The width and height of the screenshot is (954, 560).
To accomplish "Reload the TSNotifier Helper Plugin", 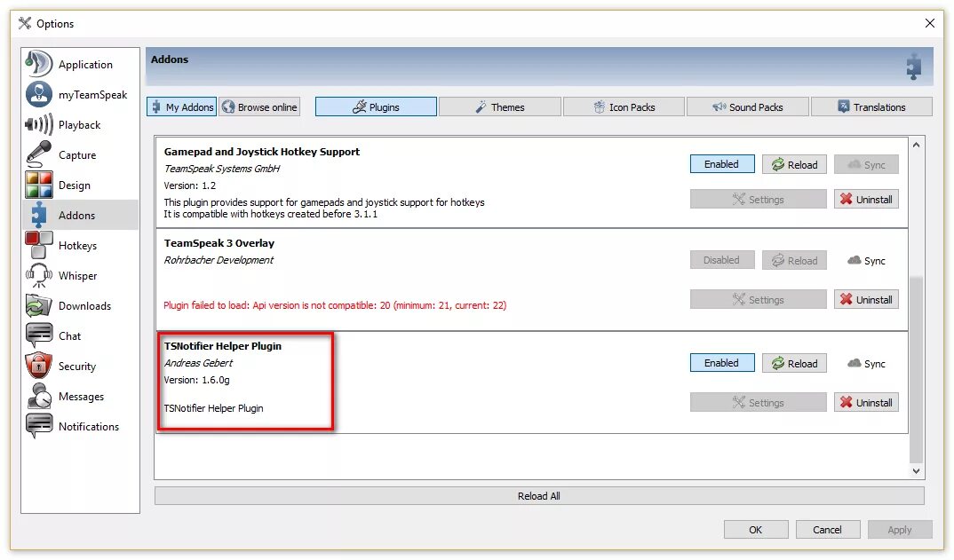I will [794, 363].
